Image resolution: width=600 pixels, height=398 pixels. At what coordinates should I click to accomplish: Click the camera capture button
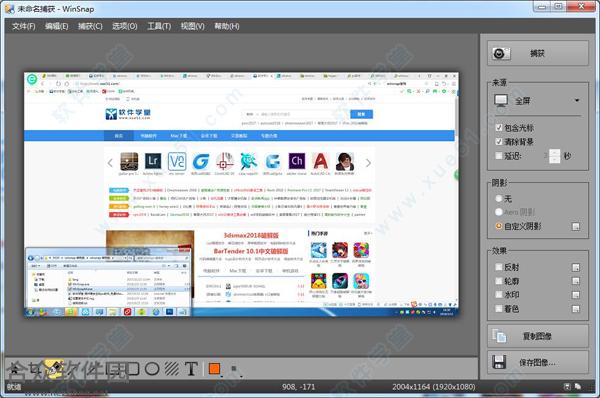point(538,54)
